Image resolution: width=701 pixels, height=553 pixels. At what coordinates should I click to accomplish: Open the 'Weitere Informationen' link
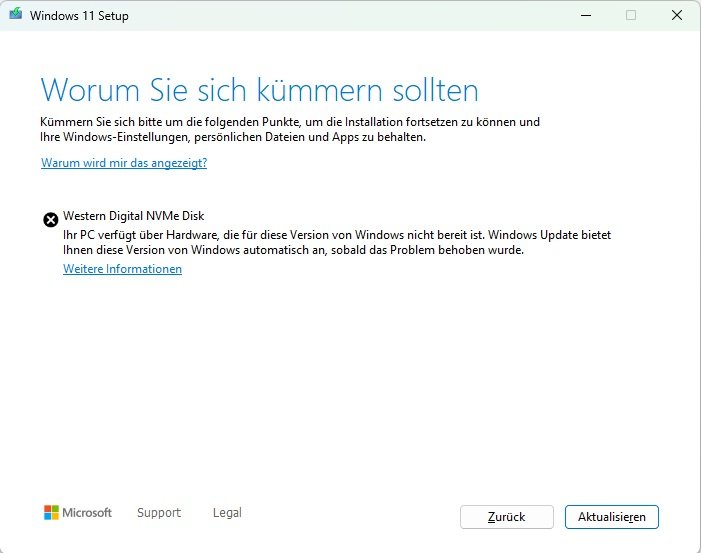click(x=122, y=269)
